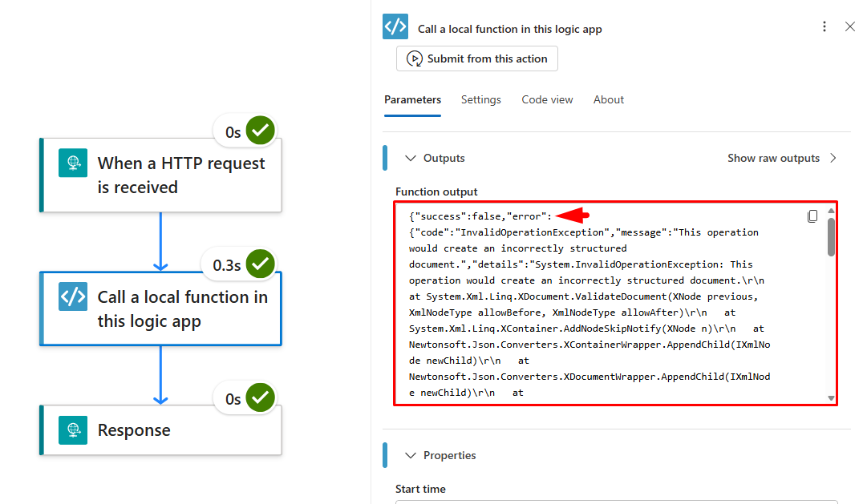
Task: Click the Response action globe icon
Action: [x=73, y=429]
